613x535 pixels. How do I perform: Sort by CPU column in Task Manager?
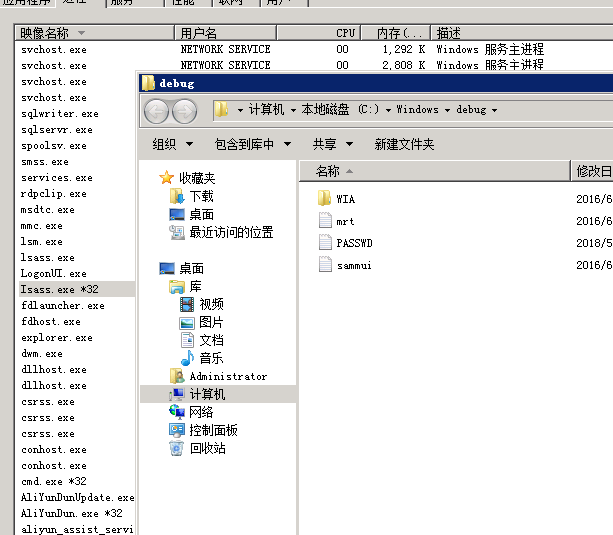coord(319,33)
